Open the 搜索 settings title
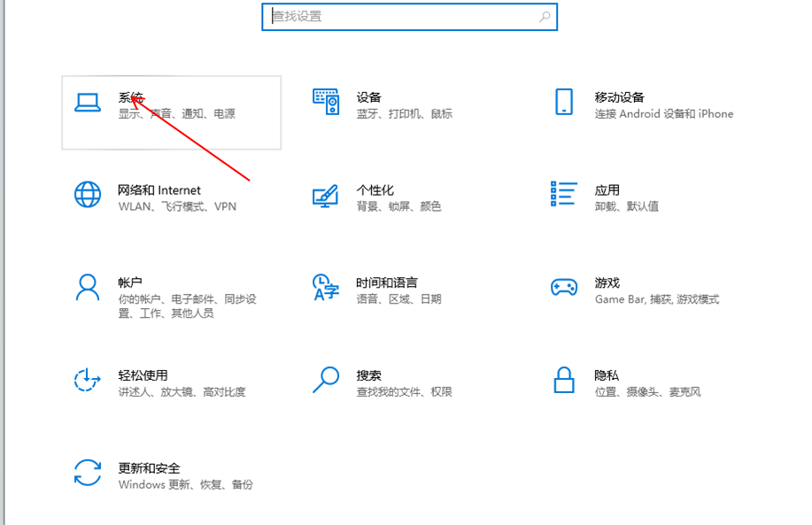Viewport: 812px width, 525px height. pyautogui.click(x=368, y=375)
